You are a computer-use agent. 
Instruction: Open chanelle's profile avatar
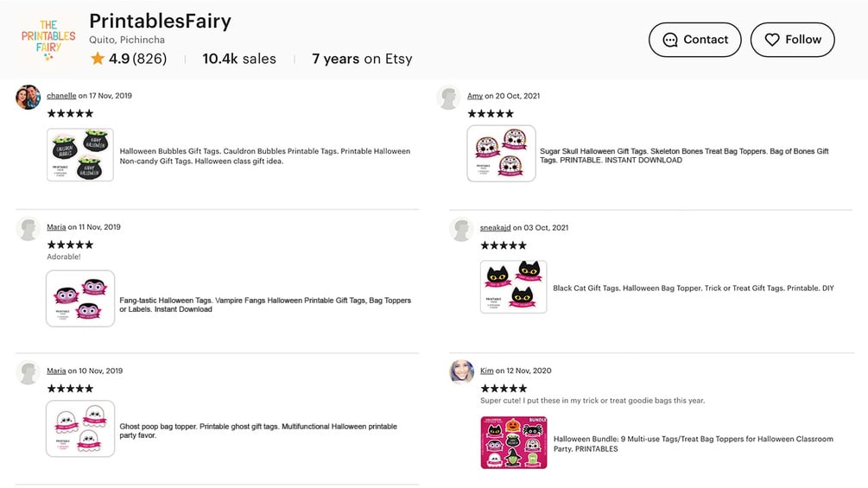pos(29,97)
